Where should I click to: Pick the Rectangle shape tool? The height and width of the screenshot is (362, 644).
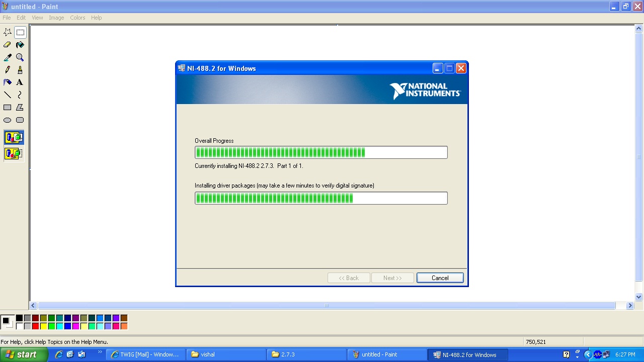pyautogui.click(x=8, y=108)
